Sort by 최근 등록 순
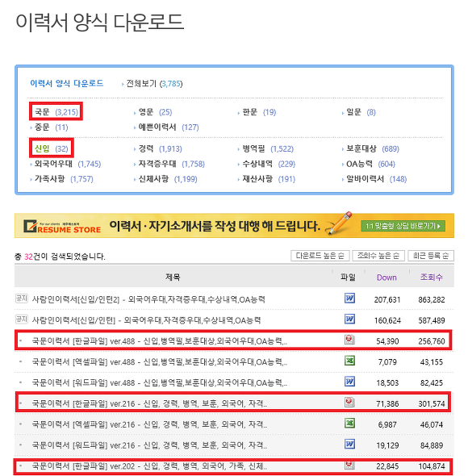The height and width of the screenshot is (476, 468). click(x=431, y=256)
